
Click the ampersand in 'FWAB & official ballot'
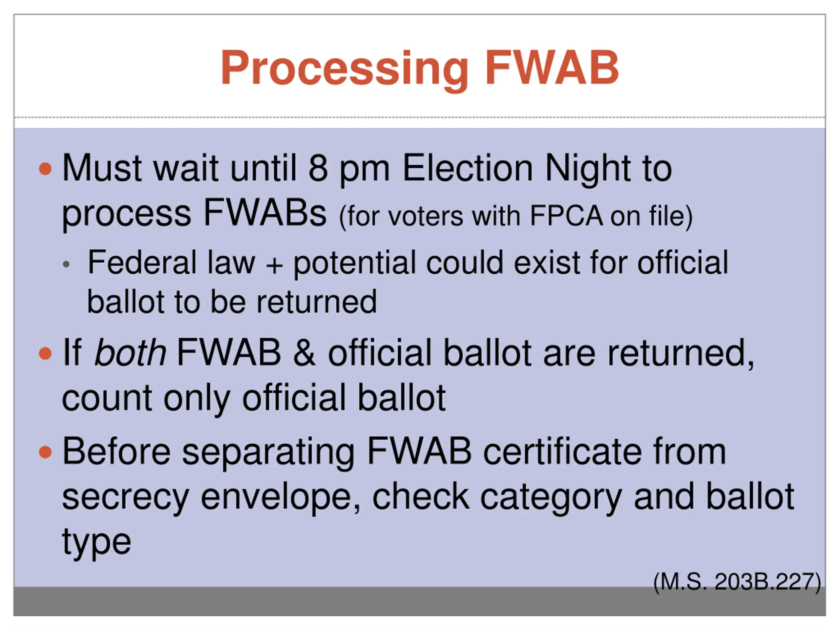(304, 353)
